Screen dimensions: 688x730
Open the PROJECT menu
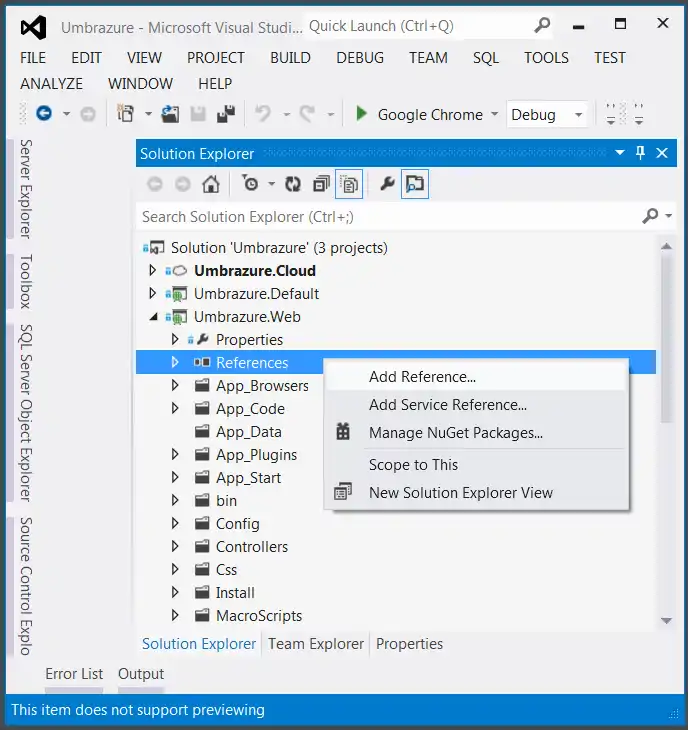tap(216, 58)
